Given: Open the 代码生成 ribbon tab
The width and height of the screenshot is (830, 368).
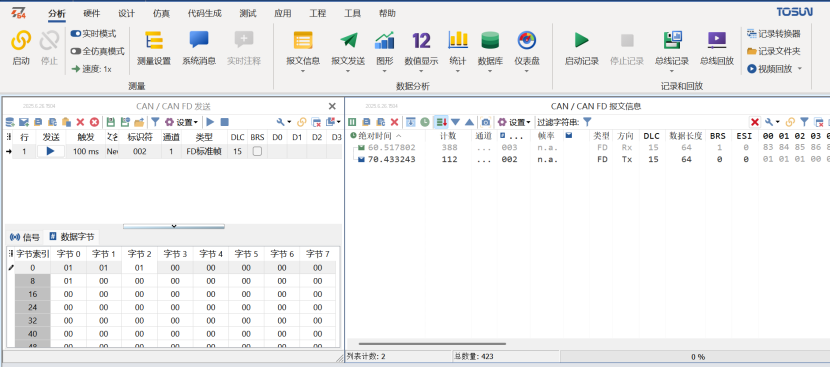Looking at the screenshot, I should 205,13.
